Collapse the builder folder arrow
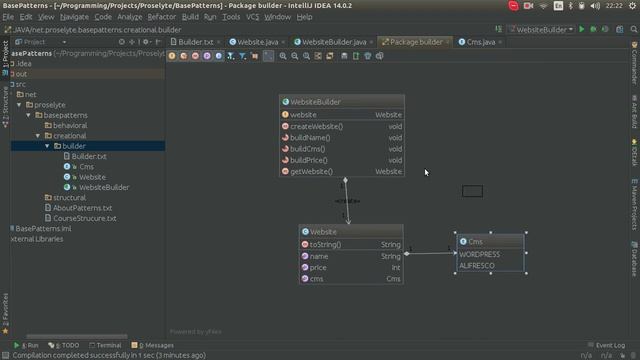640x360 pixels. pyautogui.click(x=47, y=146)
